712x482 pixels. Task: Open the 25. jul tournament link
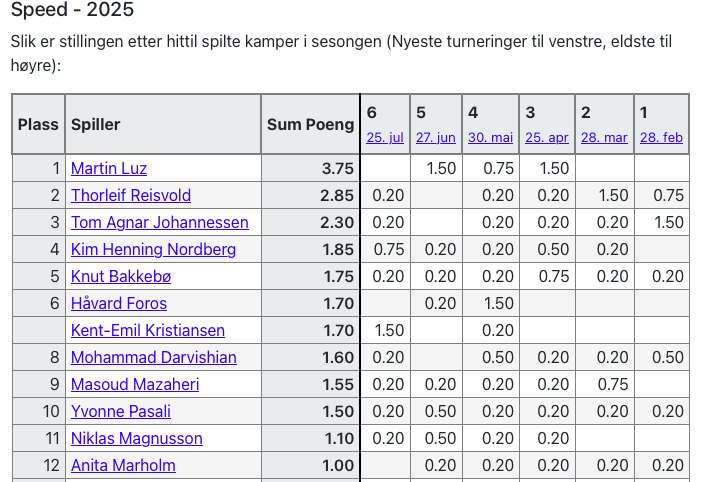tap(385, 137)
